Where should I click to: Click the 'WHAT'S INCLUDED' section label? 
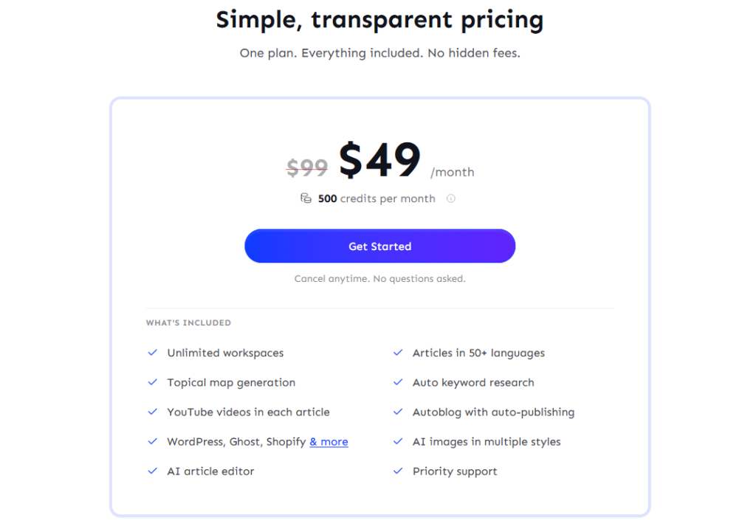pyautogui.click(x=188, y=322)
